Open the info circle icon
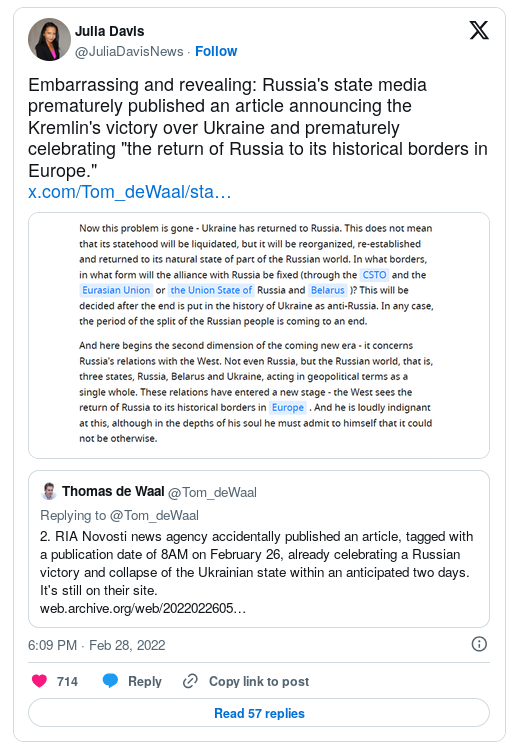517x747 pixels. (x=479, y=645)
